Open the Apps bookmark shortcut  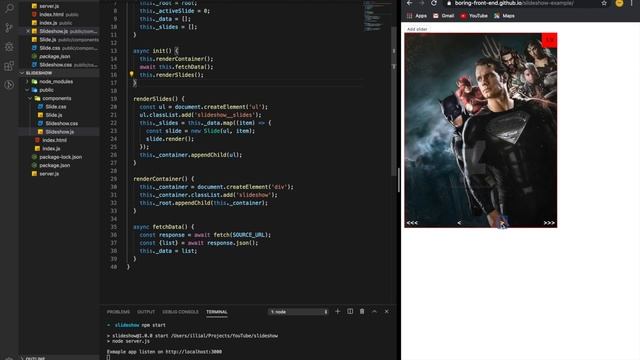coord(416,16)
